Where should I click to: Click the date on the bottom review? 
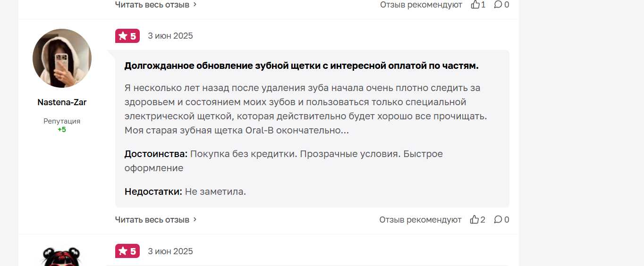point(170,251)
